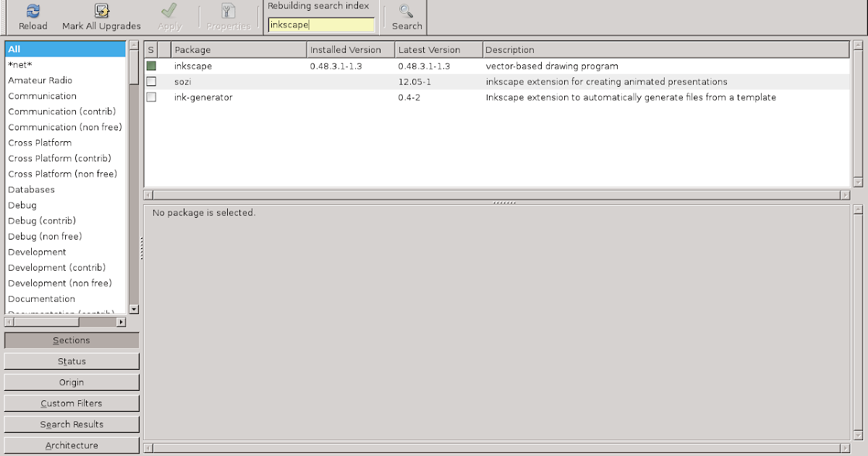Open the Custom Filters view
The height and width of the screenshot is (456, 868).
[x=72, y=403]
